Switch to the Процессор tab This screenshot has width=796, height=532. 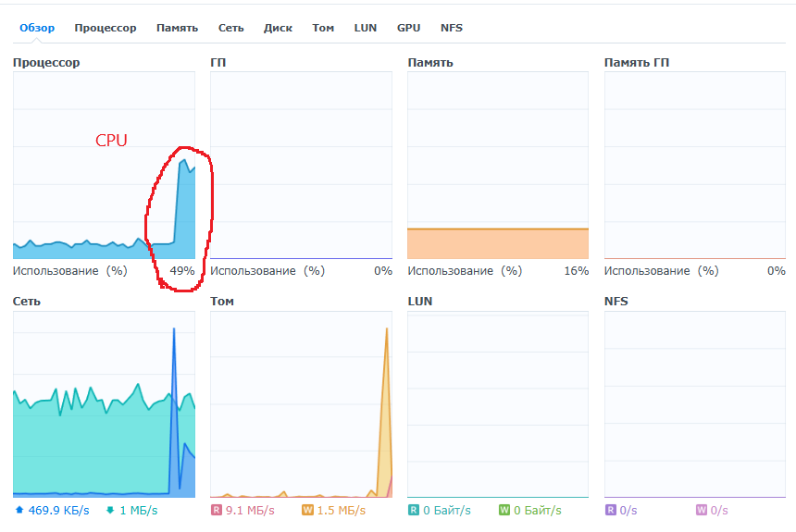[106, 28]
